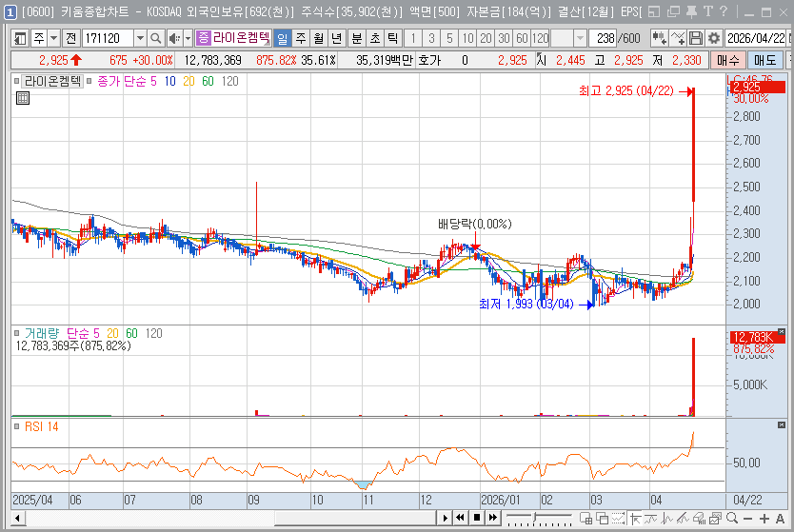Close the RSI 14 indicator pane
This screenshot has width=794, height=532.
coord(781,425)
